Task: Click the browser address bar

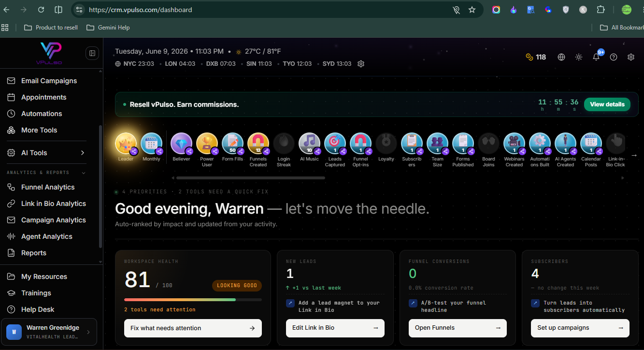Action: [271, 10]
